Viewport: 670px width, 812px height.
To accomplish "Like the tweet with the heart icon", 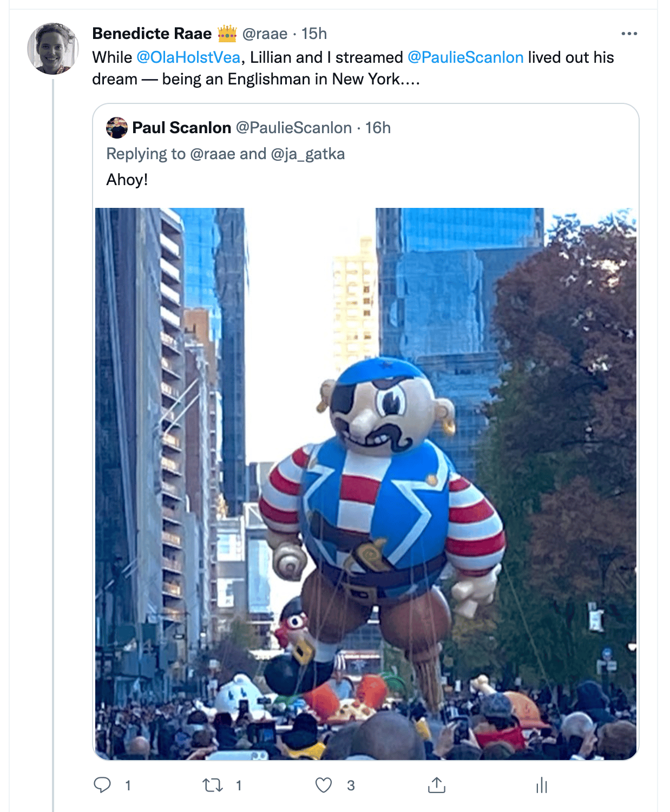I will point(324,785).
